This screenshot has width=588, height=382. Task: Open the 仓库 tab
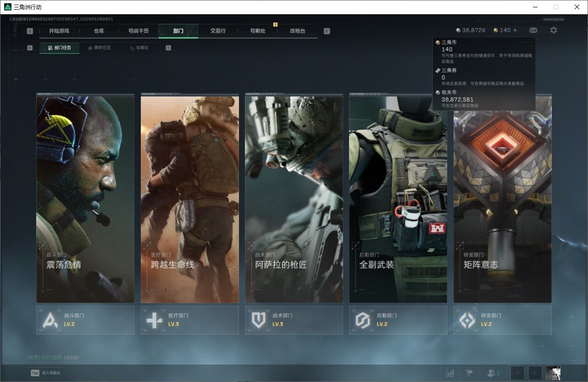pos(99,31)
